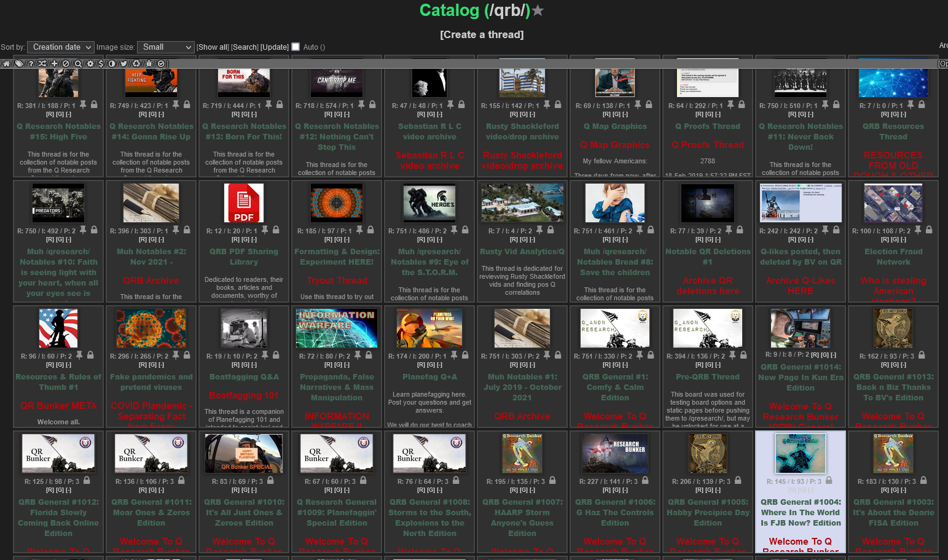This screenshot has width=948, height=560.
Task: Hide Election Fraud Network thread with [-]
Action: [903, 239]
